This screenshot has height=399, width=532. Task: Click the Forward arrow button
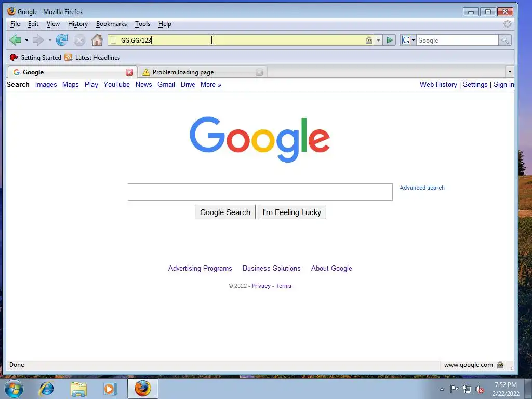(38, 40)
